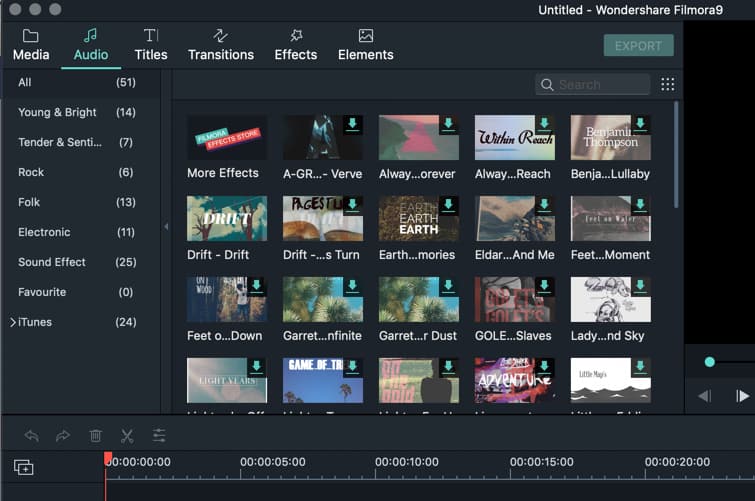The height and width of the screenshot is (501, 755).
Task: Click the delete trash icon
Action: point(96,436)
